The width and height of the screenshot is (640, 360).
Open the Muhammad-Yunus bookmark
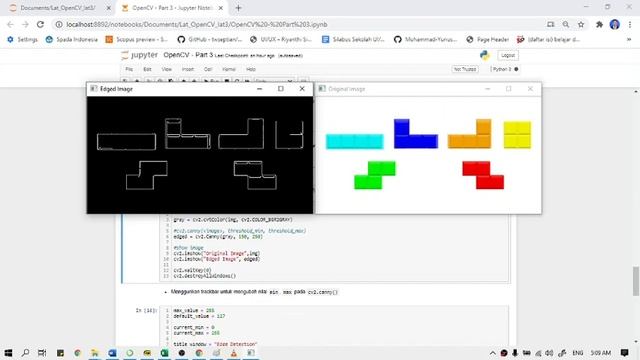tap(425, 40)
